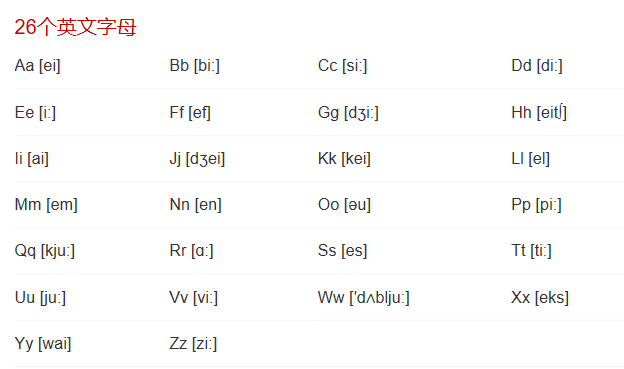Click the red heading 26个英文字母
624x369 pixels.
pos(75,27)
